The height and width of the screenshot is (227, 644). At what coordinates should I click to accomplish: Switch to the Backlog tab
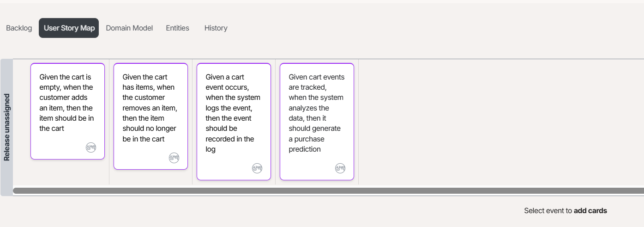pyautogui.click(x=19, y=28)
